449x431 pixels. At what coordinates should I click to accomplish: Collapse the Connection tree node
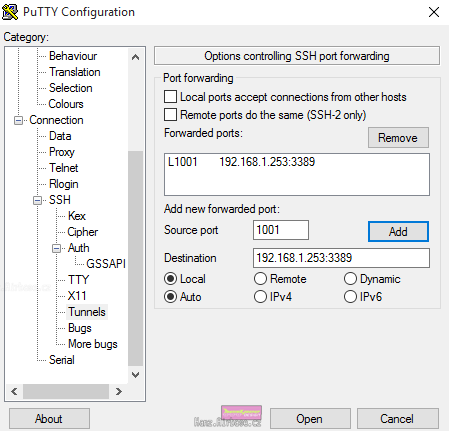[x=19, y=120]
